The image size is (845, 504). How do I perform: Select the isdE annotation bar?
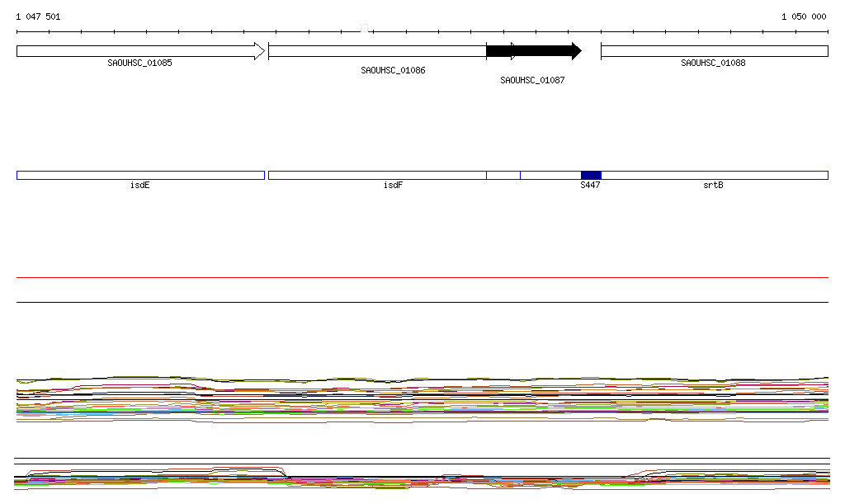pos(140,175)
